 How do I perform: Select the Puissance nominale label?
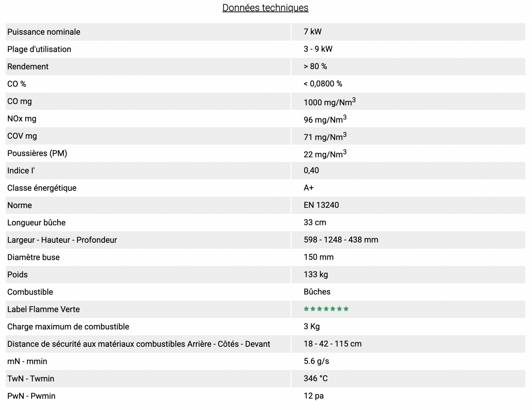click(x=44, y=32)
